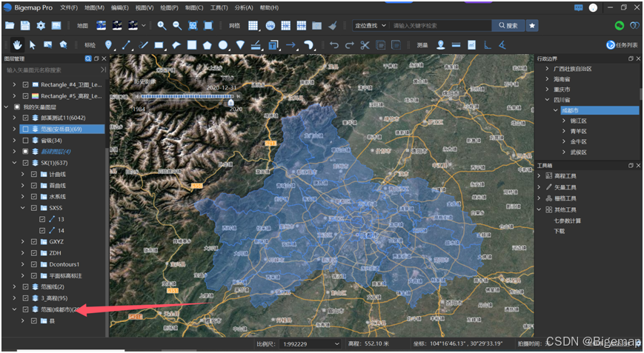Click 下载 in toolbox
Image resolution: width=644 pixels, height=353 pixels.
pyautogui.click(x=560, y=231)
